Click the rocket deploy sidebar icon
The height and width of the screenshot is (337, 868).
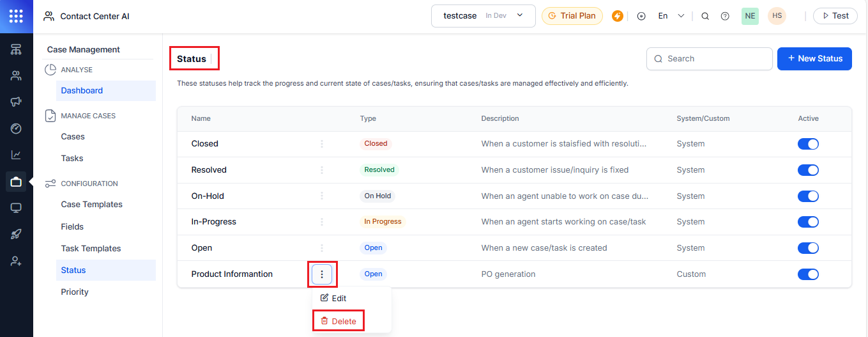(x=16, y=235)
